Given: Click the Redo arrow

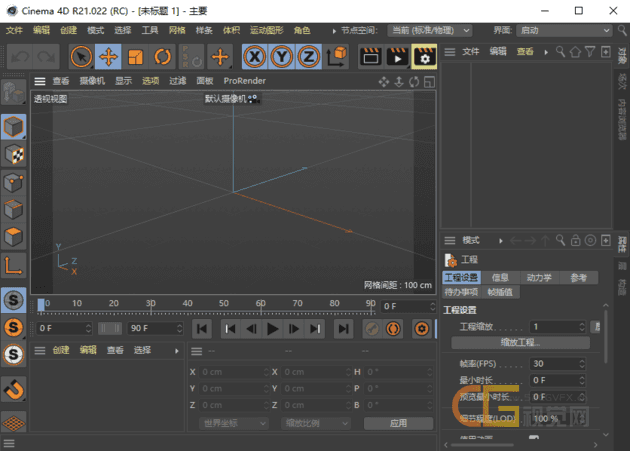Looking at the screenshot, I should pyautogui.click(x=47, y=57).
